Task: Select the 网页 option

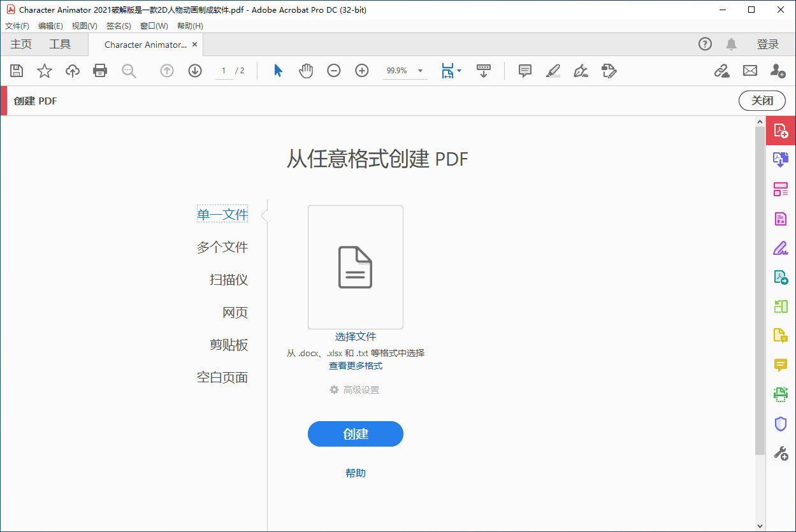Action: [x=235, y=313]
